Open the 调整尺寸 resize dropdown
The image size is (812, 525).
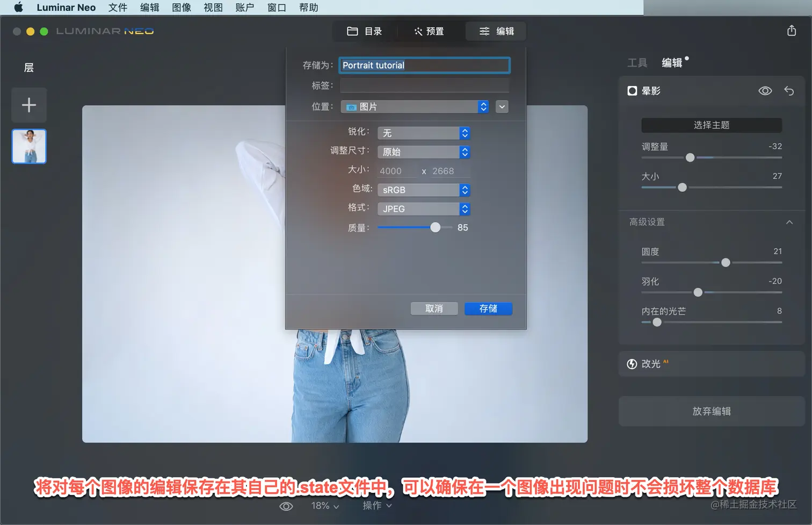[x=424, y=152]
